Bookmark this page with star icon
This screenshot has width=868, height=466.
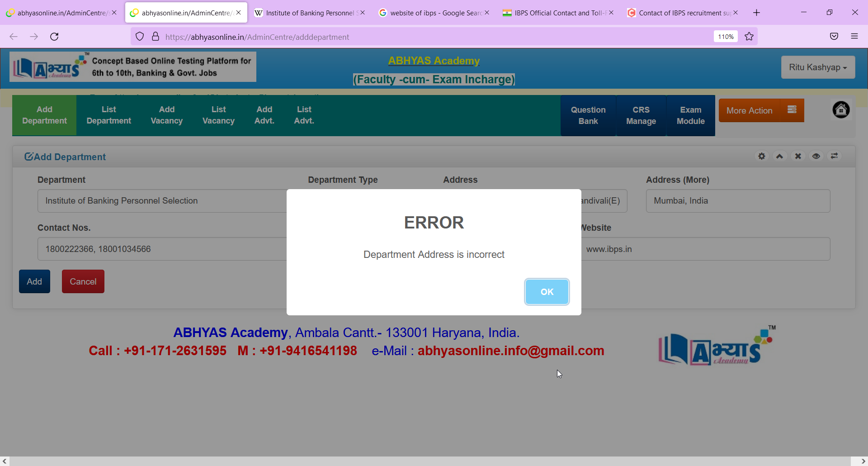pyautogui.click(x=749, y=37)
